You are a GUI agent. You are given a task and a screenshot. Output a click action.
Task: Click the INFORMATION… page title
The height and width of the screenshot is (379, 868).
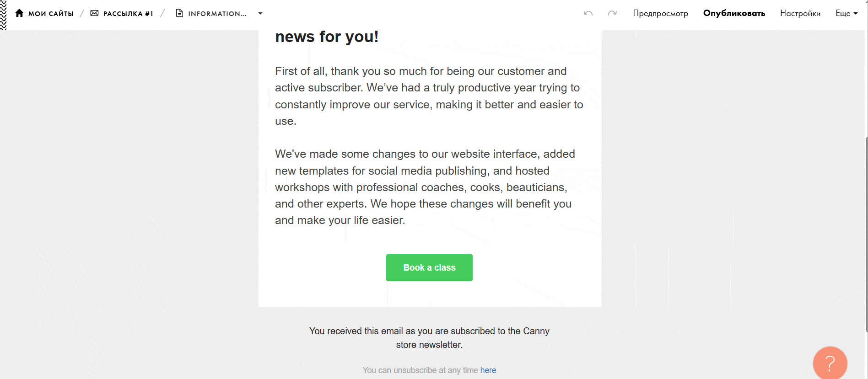tap(217, 14)
